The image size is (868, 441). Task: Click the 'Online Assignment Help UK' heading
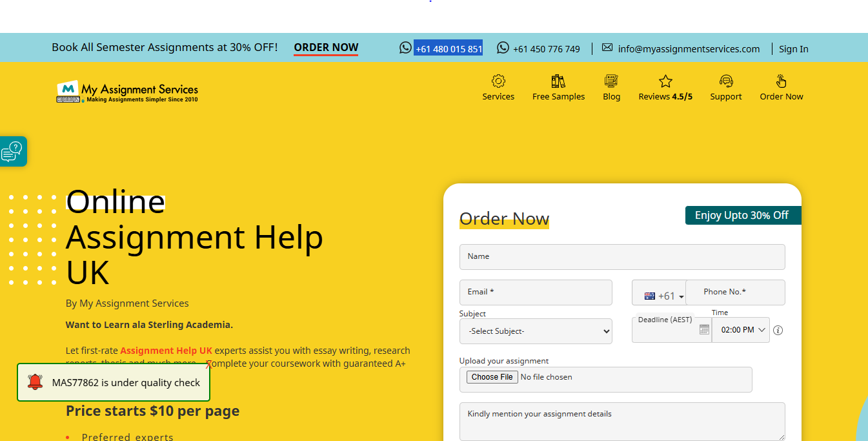194,237
